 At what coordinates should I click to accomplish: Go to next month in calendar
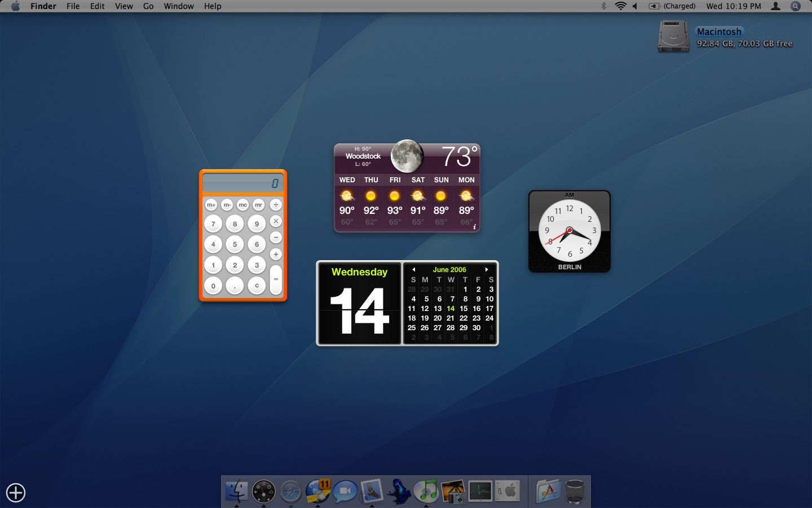(x=487, y=270)
